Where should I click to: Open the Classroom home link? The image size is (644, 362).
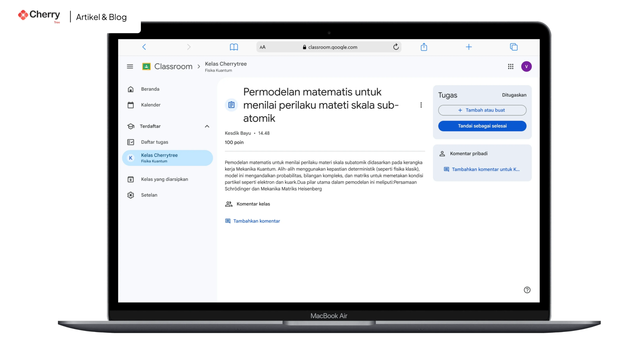(x=173, y=66)
